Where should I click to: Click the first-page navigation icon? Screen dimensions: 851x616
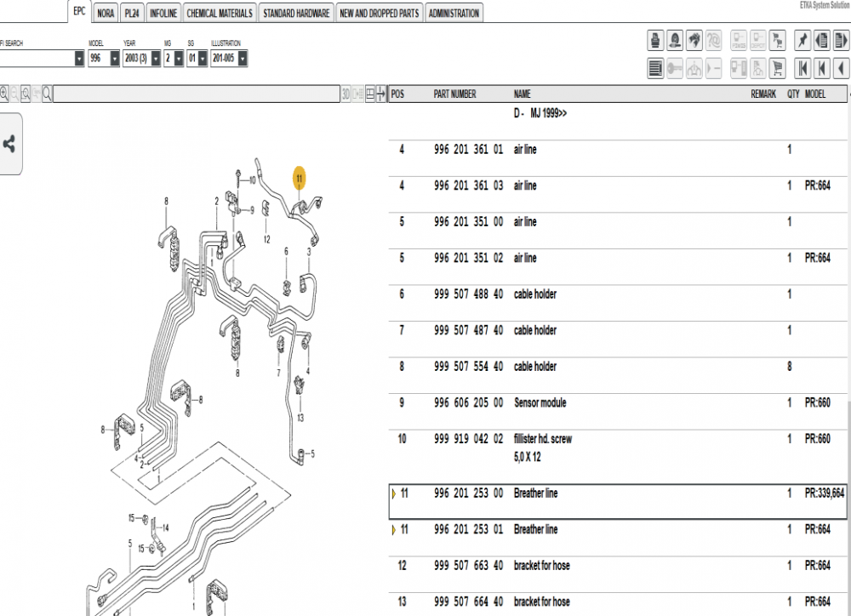[x=802, y=68]
